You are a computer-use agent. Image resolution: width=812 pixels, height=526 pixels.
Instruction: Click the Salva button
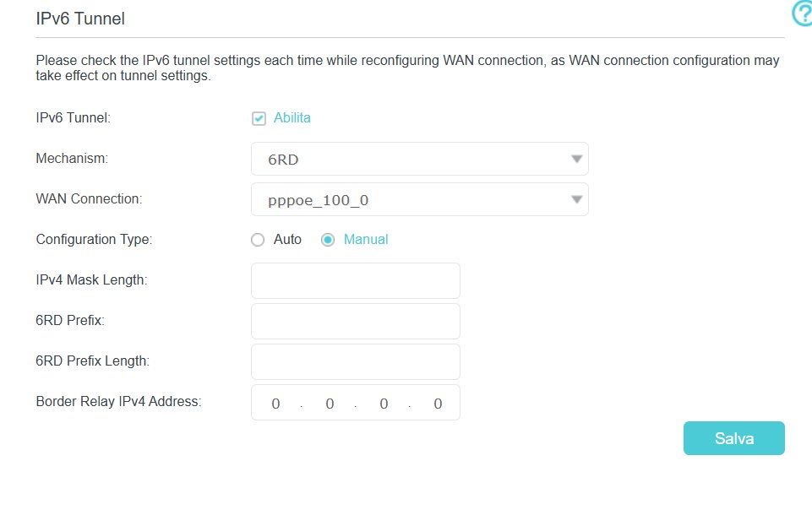click(x=733, y=438)
